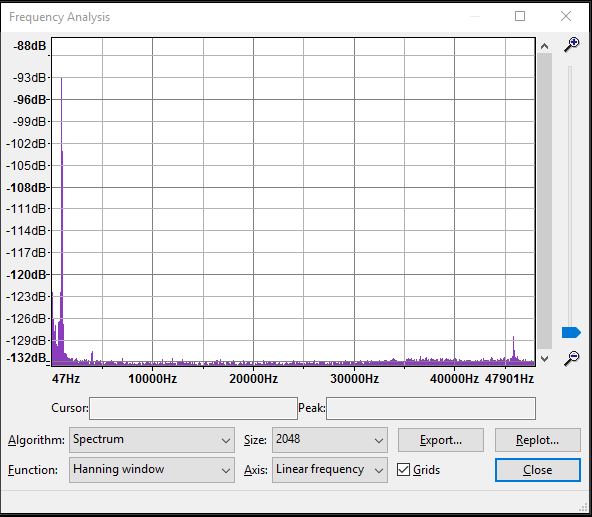Open the Linear frequency axis dropdown
The image size is (592, 517).
click(x=330, y=470)
